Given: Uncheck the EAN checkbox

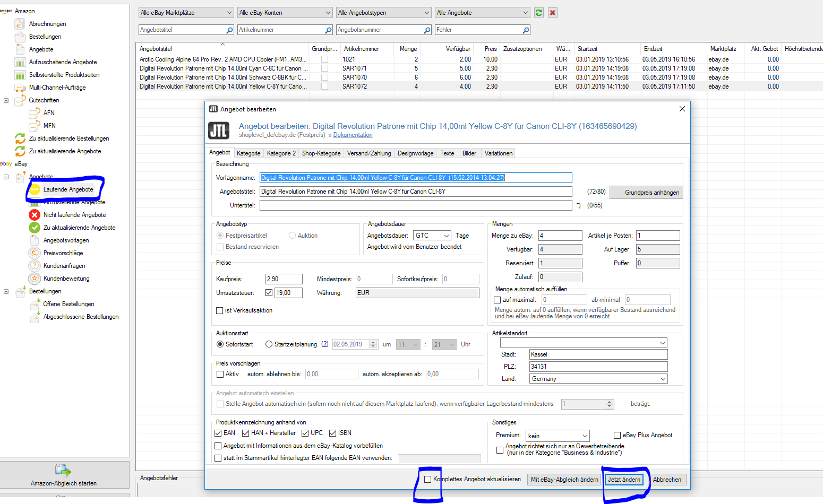Looking at the screenshot, I should tap(218, 433).
